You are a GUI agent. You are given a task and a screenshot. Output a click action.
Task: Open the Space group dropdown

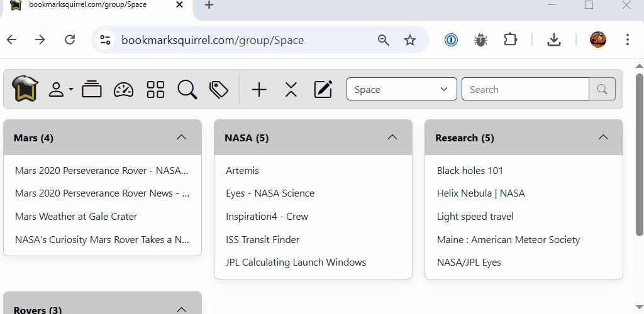402,89
